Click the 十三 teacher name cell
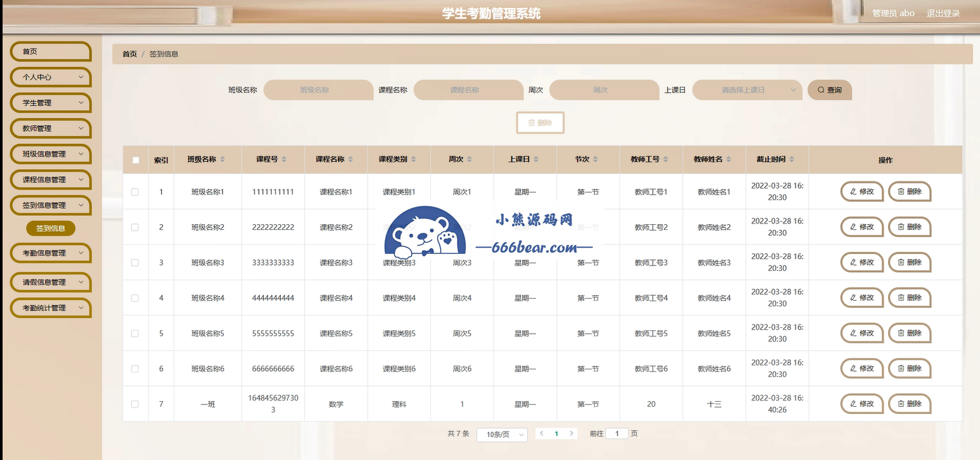The image size is (980, 460). coord(714,404)
